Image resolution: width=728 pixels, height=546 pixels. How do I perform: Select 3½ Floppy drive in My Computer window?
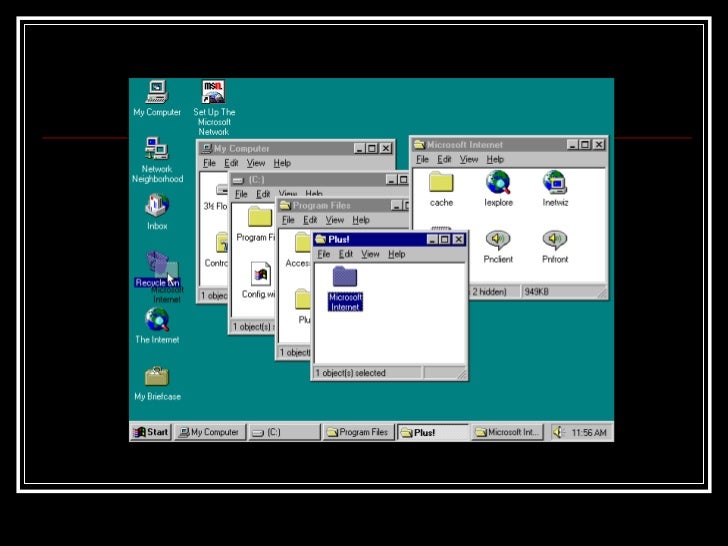point(216,197)
